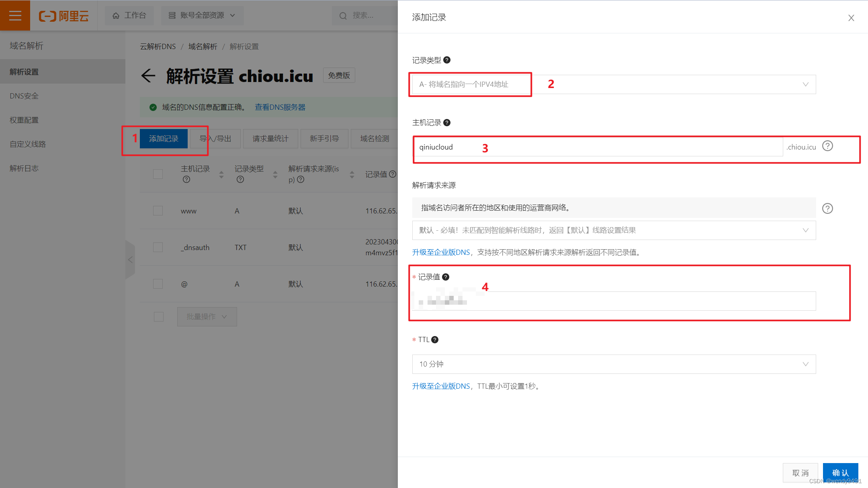Close the 添加记录 panel
Viewport: 868px width, 488px height.
tap(851, 18)
